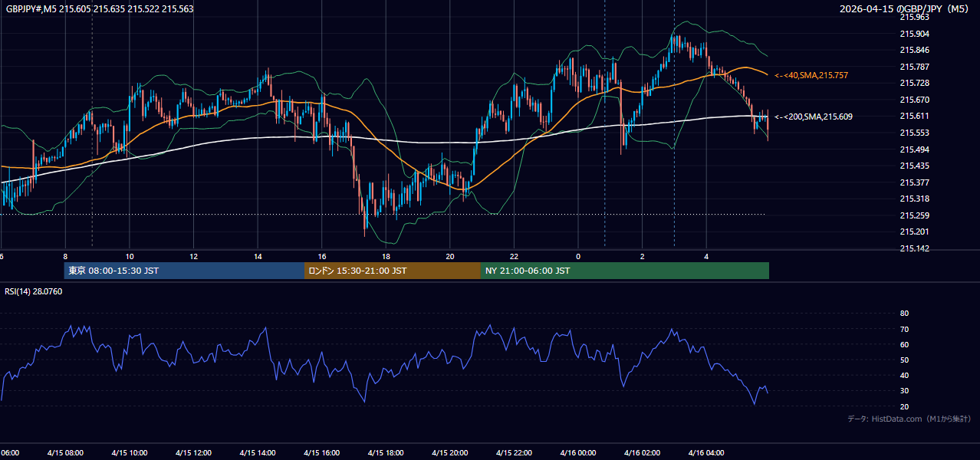Select the 東京 08:00-15:30 JST session bar
The height and width of the screenshot is (460, 980).
pyautogui.click(x=184, y=271)
